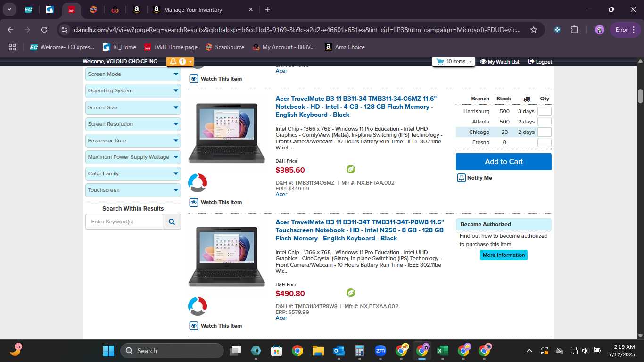This screenshot has width=644, height=362.
Task: Switch to the D&H browser tab
Action: point(72,9)
